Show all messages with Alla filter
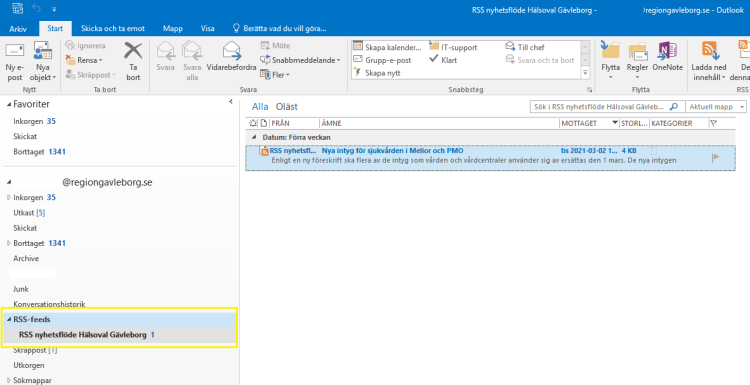Screen dimensions: 750x385 [x=260, y=107]
